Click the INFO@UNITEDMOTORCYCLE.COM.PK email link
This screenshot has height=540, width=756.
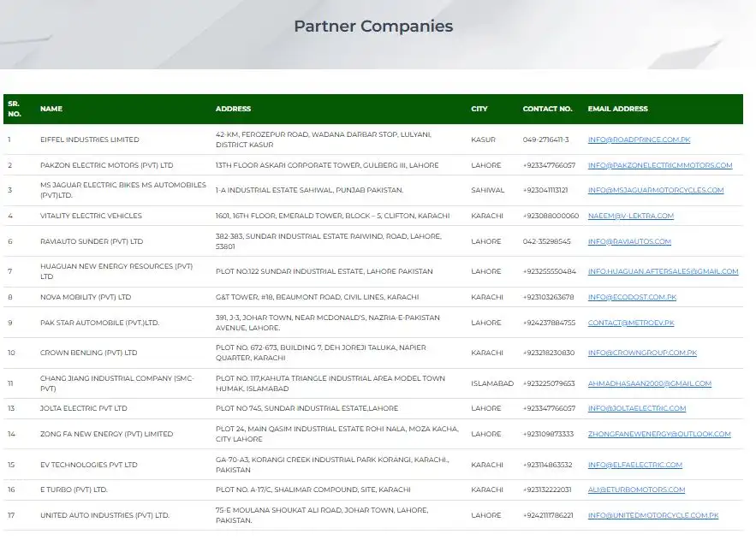[x=652, y=515]
